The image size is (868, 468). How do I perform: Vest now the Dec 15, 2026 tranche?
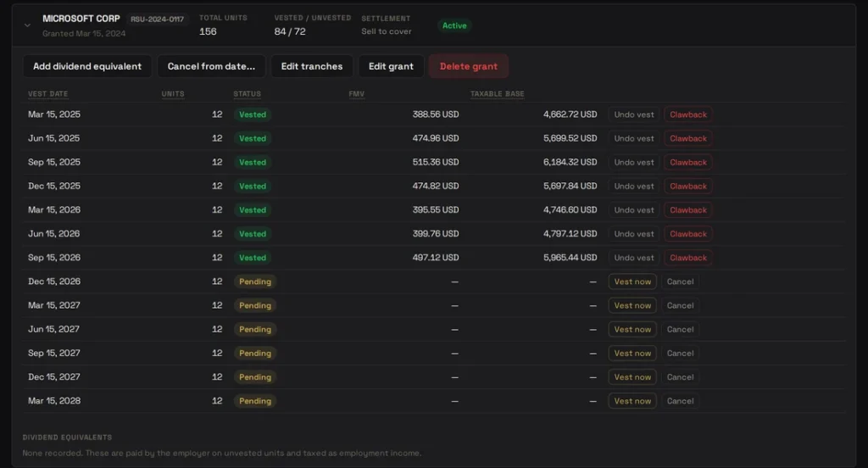pos(632,281)
